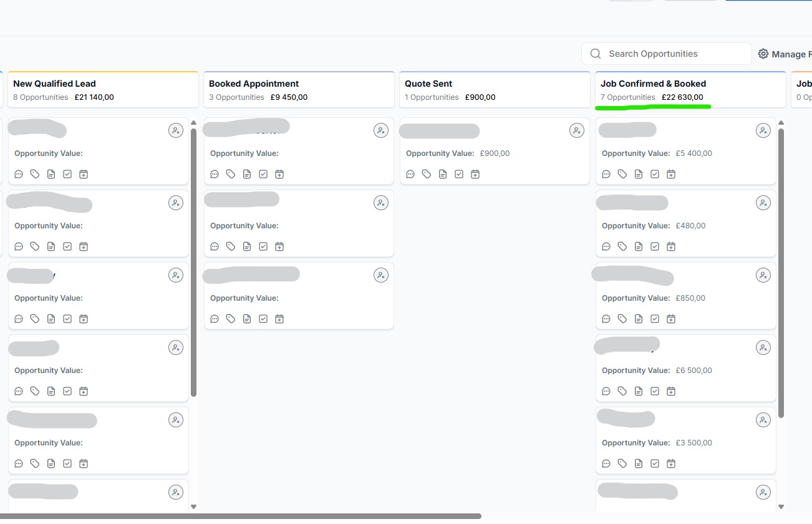Screen dimensions: 812x524
Task: Click the search magnifier icon
Action: tap(595, 54)
